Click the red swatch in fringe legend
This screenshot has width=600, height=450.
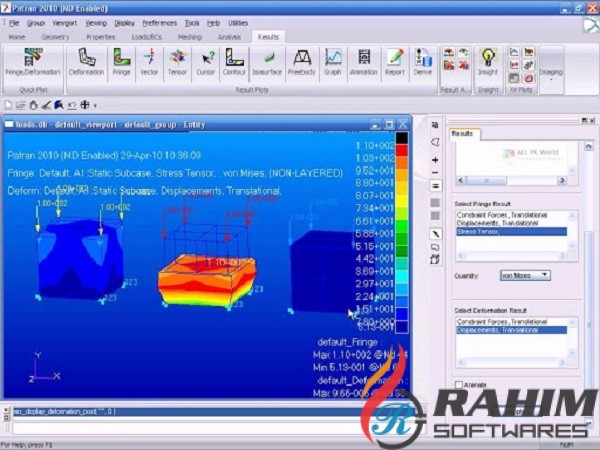point(402,150)
